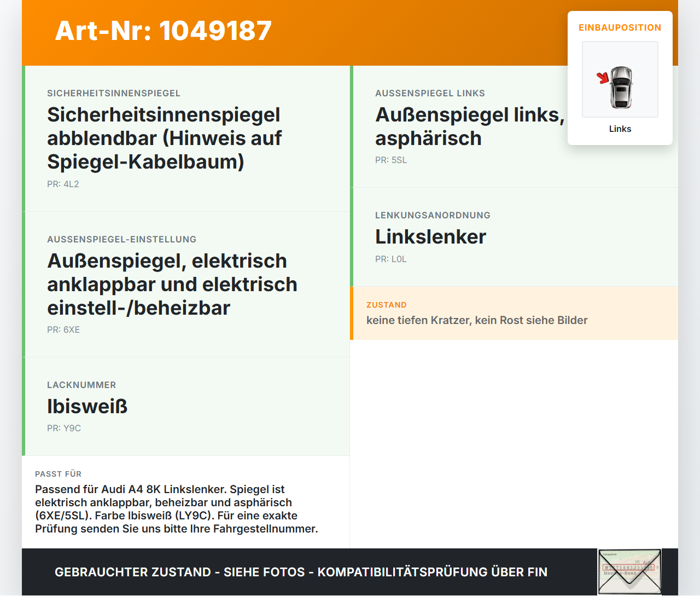Screen dimensions: 700x596
Task: Click the EINBAUPOSITION label
Action: click(x=620, y=27)
